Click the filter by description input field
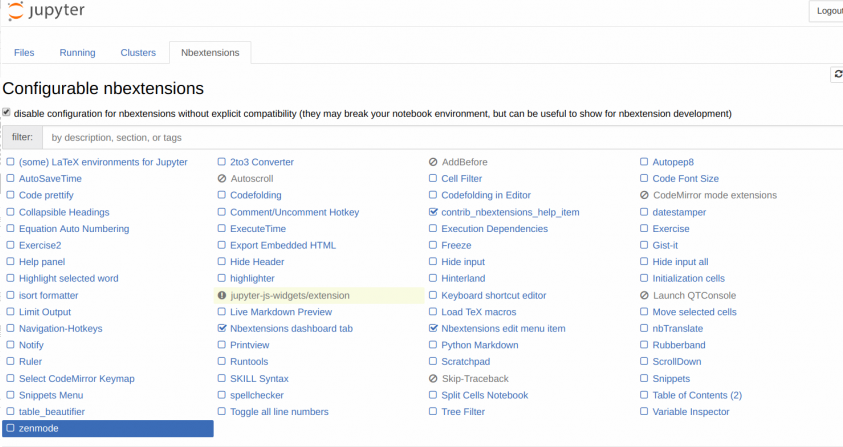The image size is (843, 447). click(x=442, y=138)
